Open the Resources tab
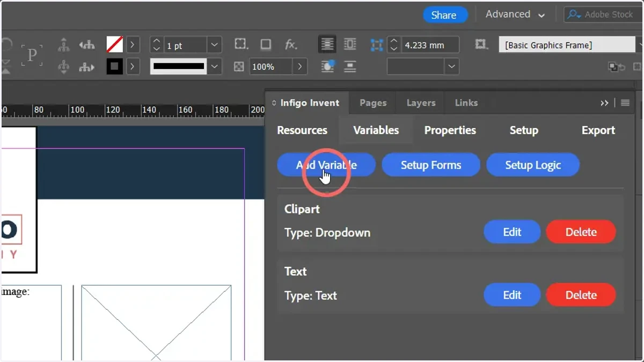 point(302,130)
